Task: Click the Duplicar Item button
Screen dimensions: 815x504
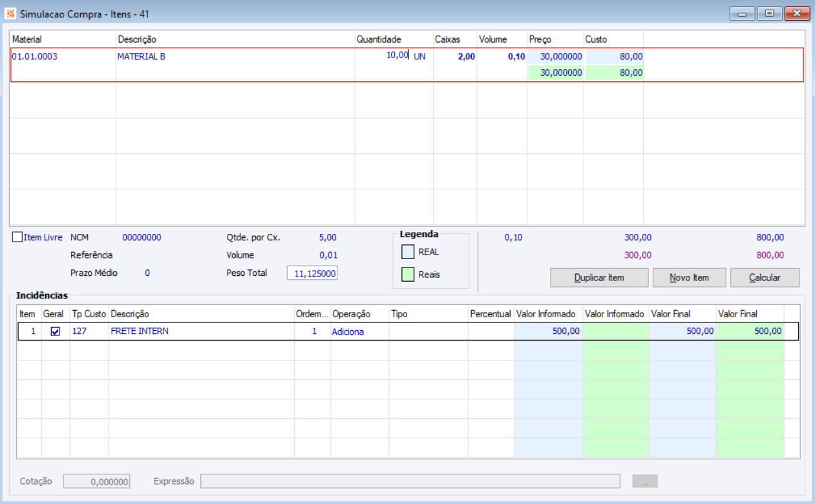Action: click(x=599, y=278)
